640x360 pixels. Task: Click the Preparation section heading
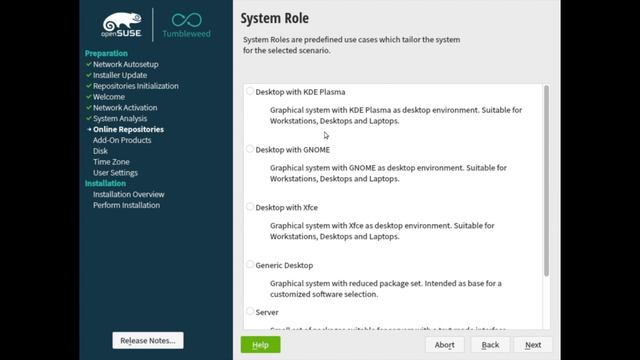coord(106,53)
